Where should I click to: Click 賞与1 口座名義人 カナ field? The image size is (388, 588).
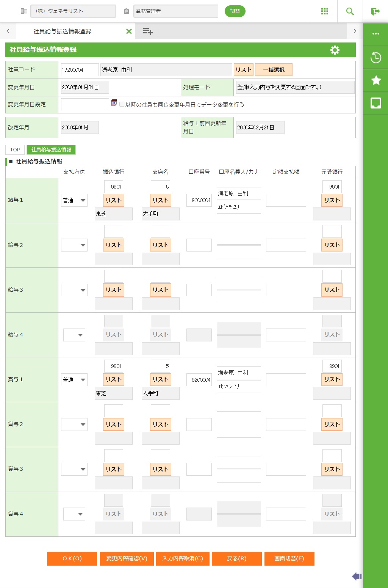(x=239, y=387)
